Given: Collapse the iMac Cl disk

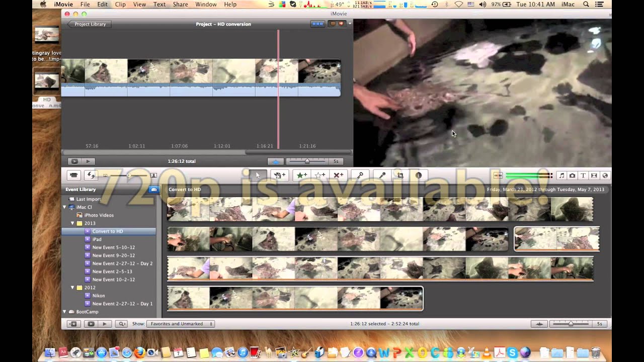Looking at the screenshot, I should [65, 207].
